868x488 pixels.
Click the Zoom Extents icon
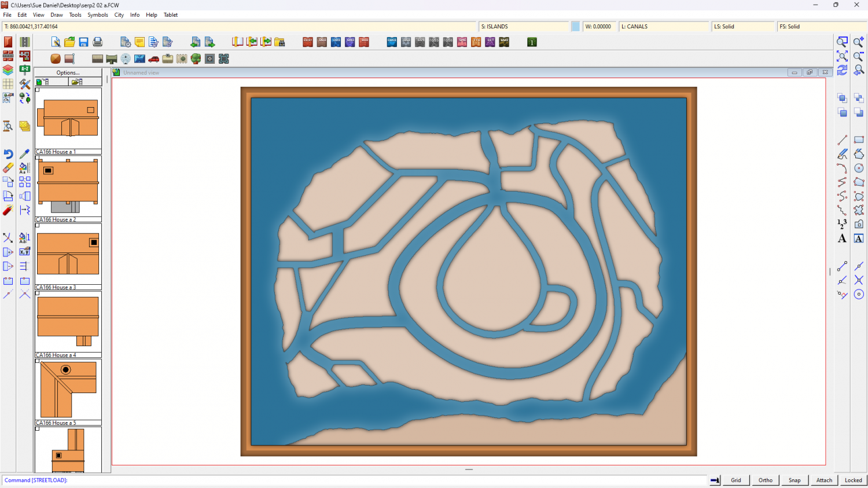pos(842,56)
